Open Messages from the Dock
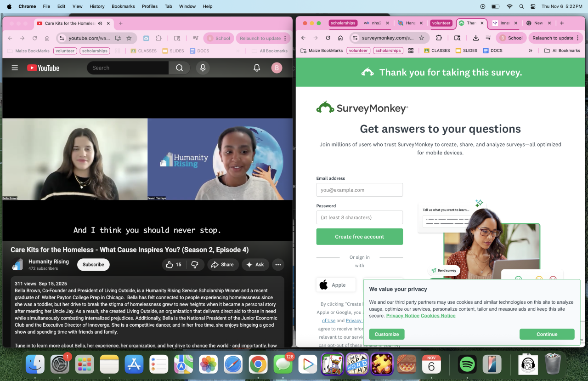The height and width of the screenshot is (381, 588). click(283, 364)
